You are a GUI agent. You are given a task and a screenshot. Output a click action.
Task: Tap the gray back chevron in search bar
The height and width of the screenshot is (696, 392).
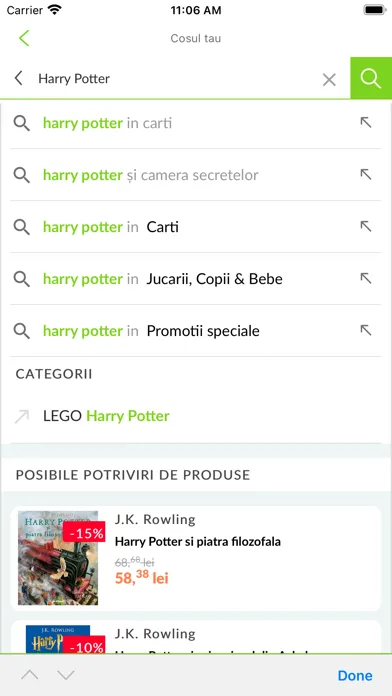[x=19, y=78]
